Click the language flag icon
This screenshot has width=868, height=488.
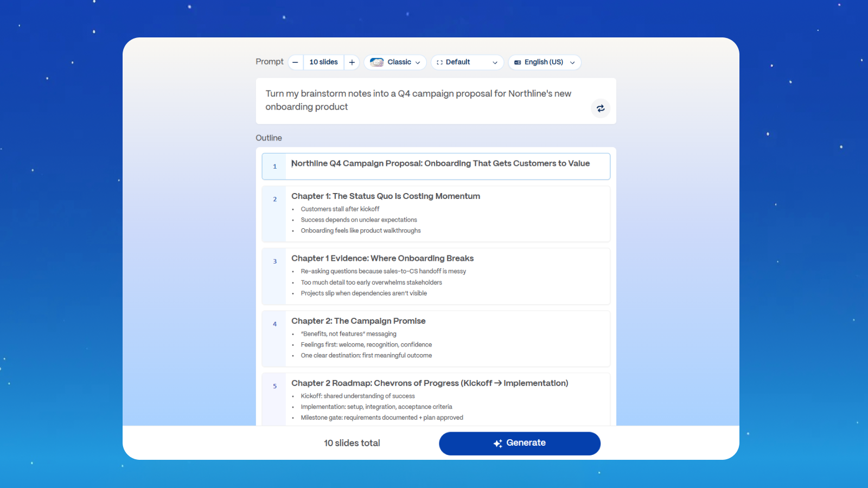click(518, 62)
